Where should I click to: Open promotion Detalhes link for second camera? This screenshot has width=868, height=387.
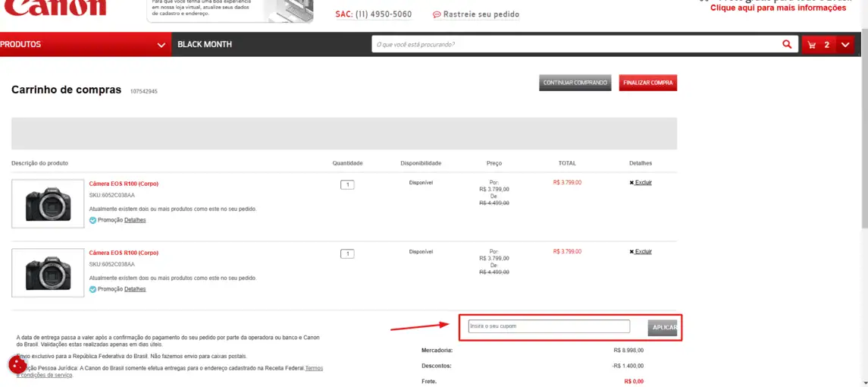click(135, 289)
